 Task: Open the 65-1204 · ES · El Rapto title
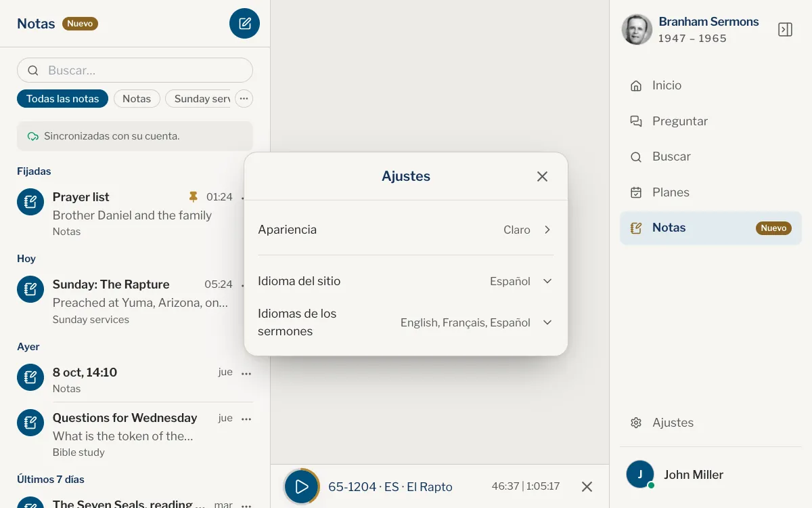coord(390,487)
